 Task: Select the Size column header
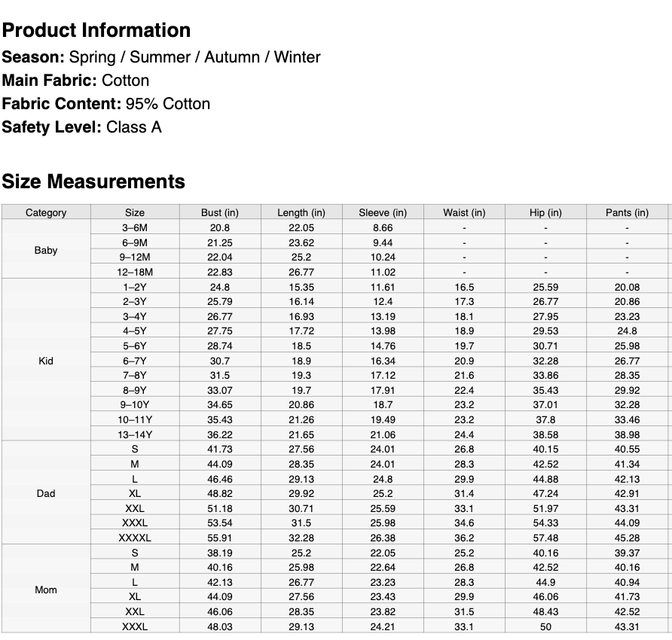[x=135, y=212]
